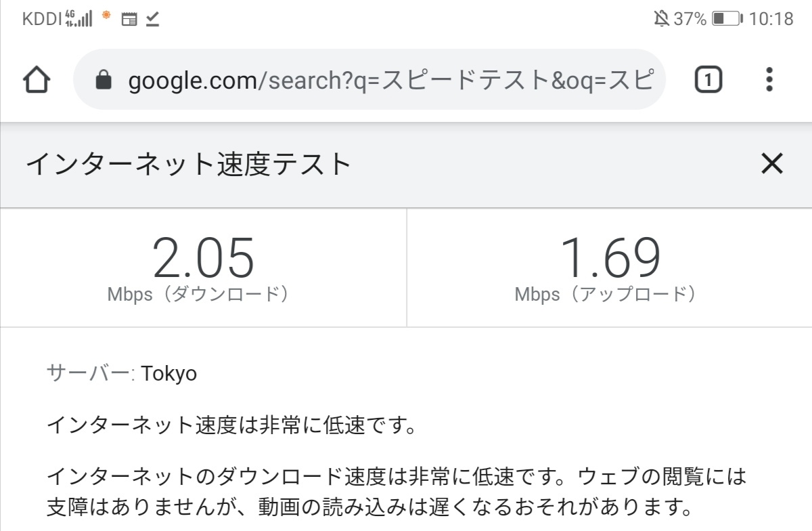Tap the インターネット速度は非常に低速です message

[x=230, y=425]
